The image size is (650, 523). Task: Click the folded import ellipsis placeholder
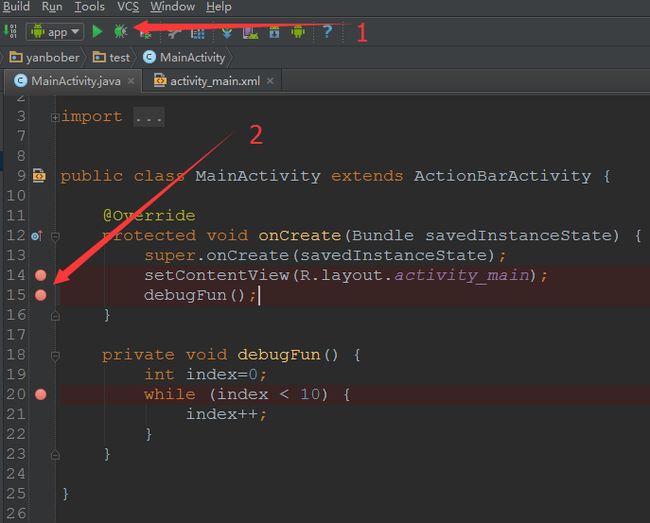point(149,117)
